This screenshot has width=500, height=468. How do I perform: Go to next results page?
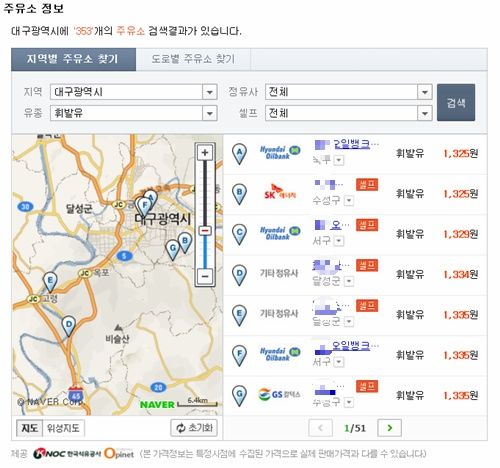[389, 428]
